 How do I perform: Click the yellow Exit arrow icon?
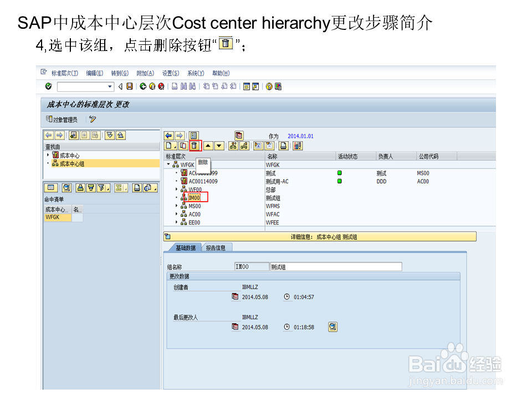click(x=152, y=86)
